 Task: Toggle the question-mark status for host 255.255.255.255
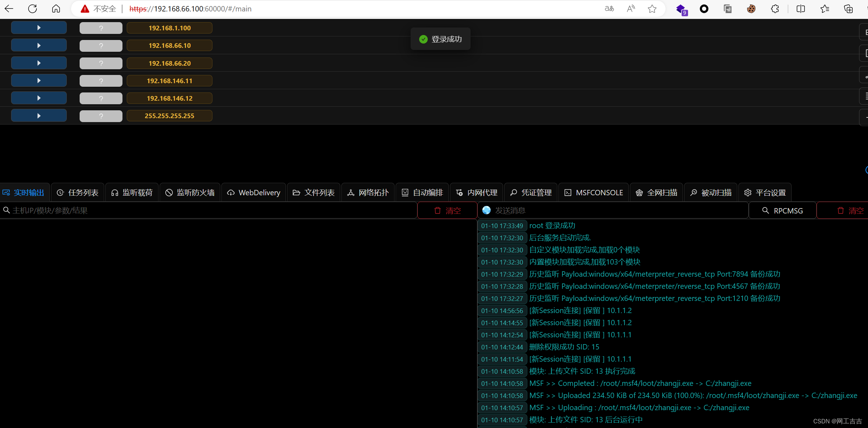(x=101, y=116)
